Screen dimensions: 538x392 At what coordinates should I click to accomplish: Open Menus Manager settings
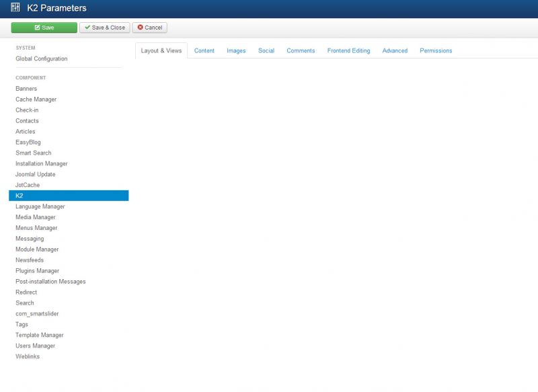pos(36,228)
